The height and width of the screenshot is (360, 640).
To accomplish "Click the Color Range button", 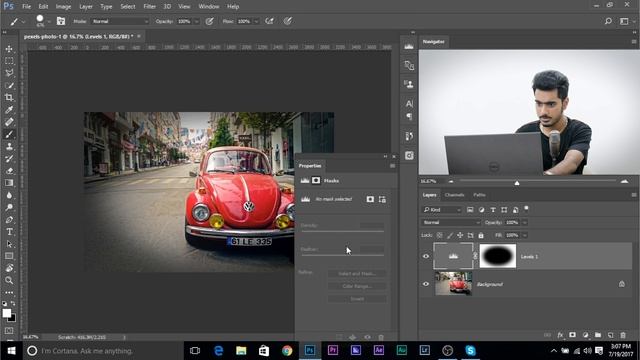I will [x=357, y=286].
